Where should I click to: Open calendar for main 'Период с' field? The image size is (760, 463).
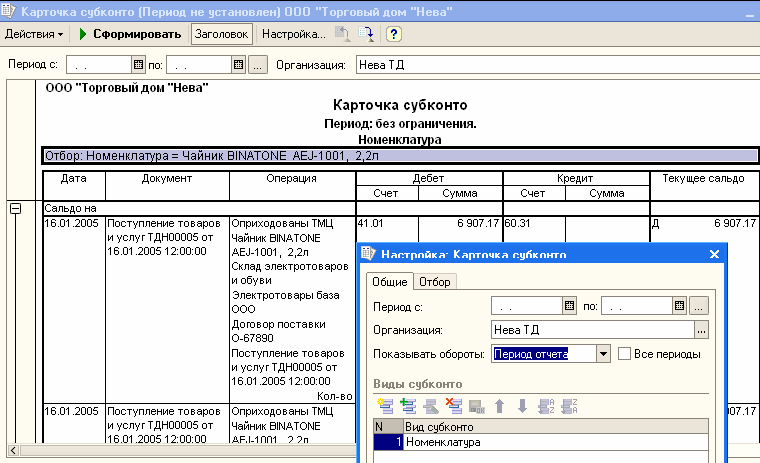[x=140, y=64]
